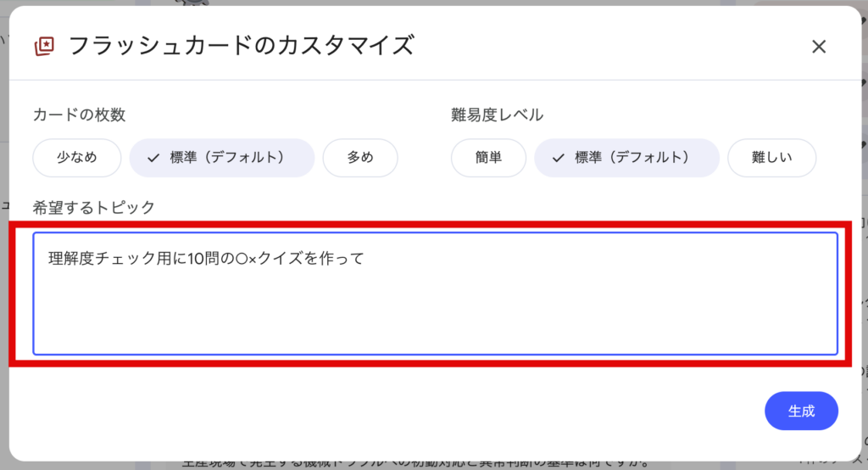Set difficulty level to 難しい
868x470 pixels.
point(771,158)
